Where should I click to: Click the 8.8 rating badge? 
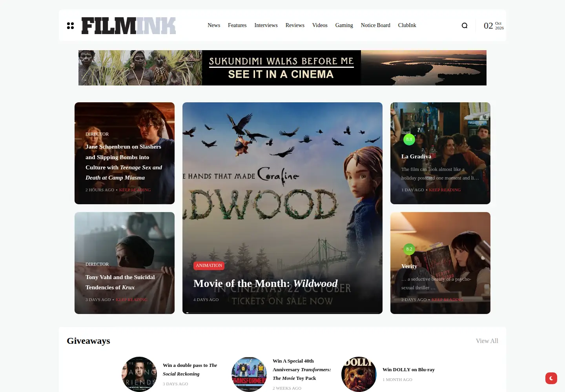(409, 139)
